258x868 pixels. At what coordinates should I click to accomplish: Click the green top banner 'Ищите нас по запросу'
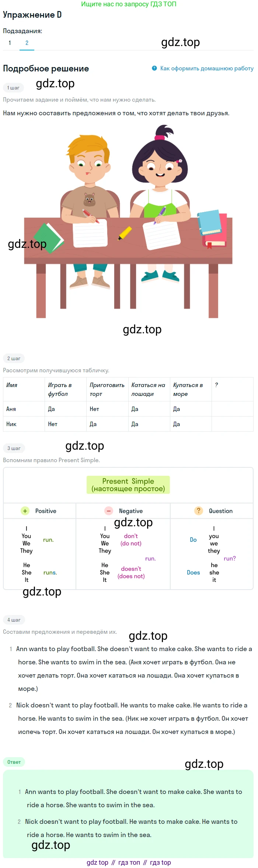129,4
